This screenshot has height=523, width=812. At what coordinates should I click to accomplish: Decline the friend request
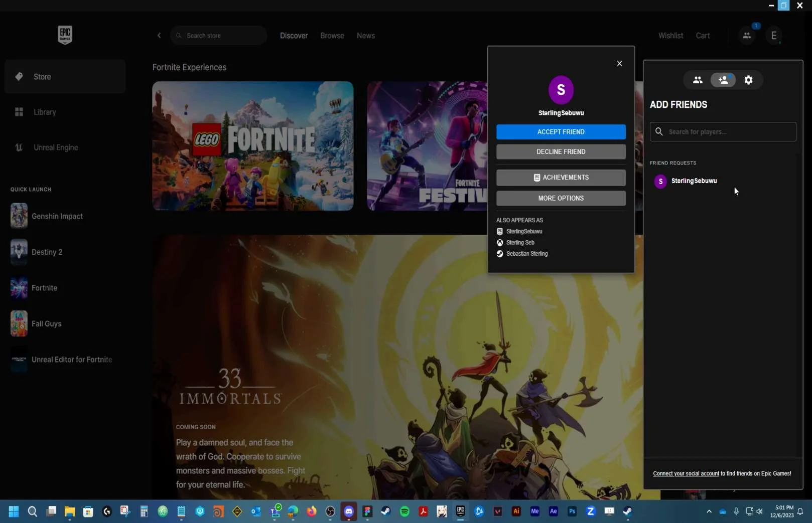pos(561,152)
